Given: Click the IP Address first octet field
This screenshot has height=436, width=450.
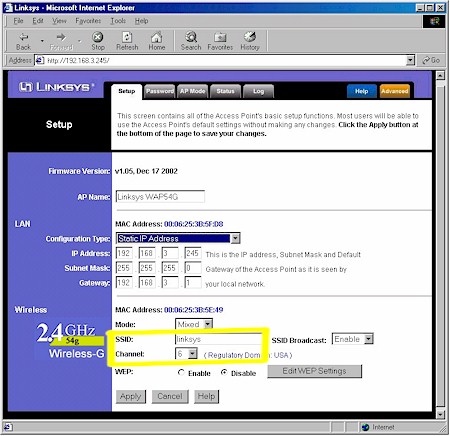Looking at the screenshot, I should [x=124, y=253].
